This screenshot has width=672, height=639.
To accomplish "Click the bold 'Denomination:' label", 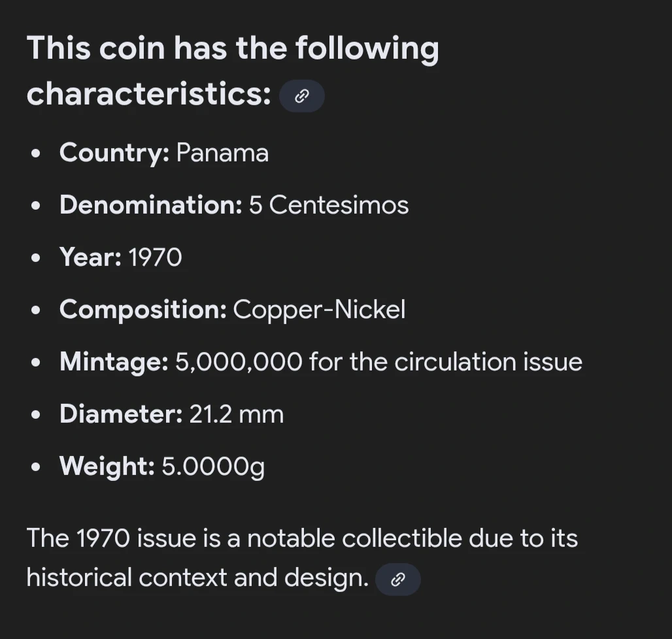I will pos(151,205).
